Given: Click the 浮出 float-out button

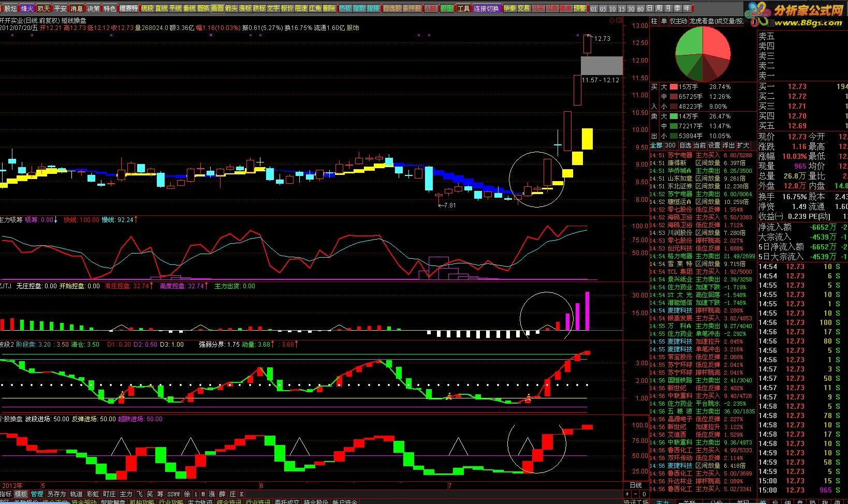Looking at the screenshot, I should pyautogui.click(x=728, y=145).
